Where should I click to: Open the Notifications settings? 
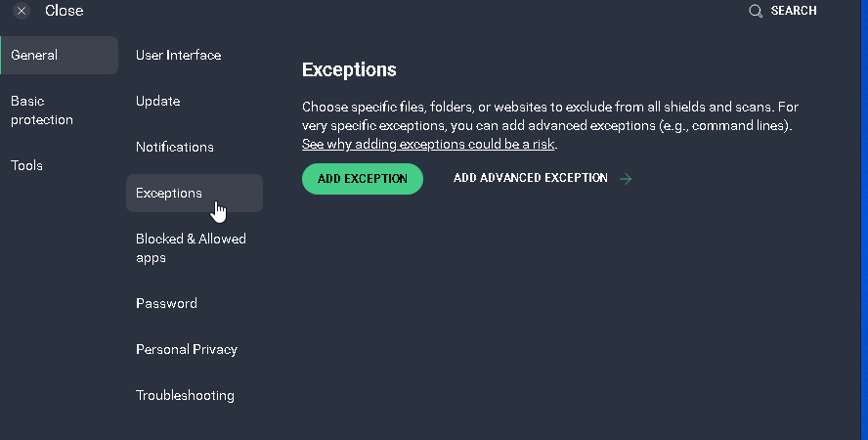[175, 148]
